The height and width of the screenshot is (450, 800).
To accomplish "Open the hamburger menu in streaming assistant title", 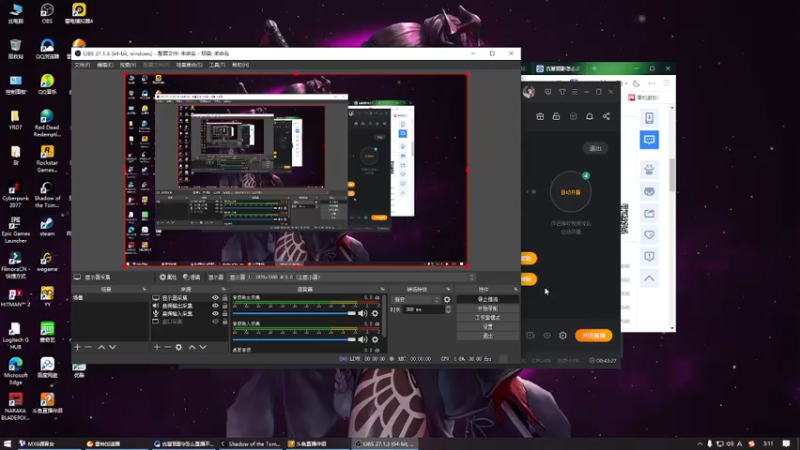I will pos(574,92).
